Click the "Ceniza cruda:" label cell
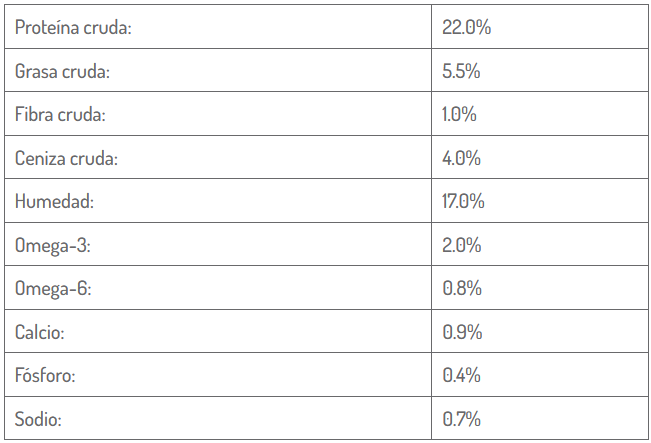The width and height of the screenshot is (651, 443). [x=66, y=158]
